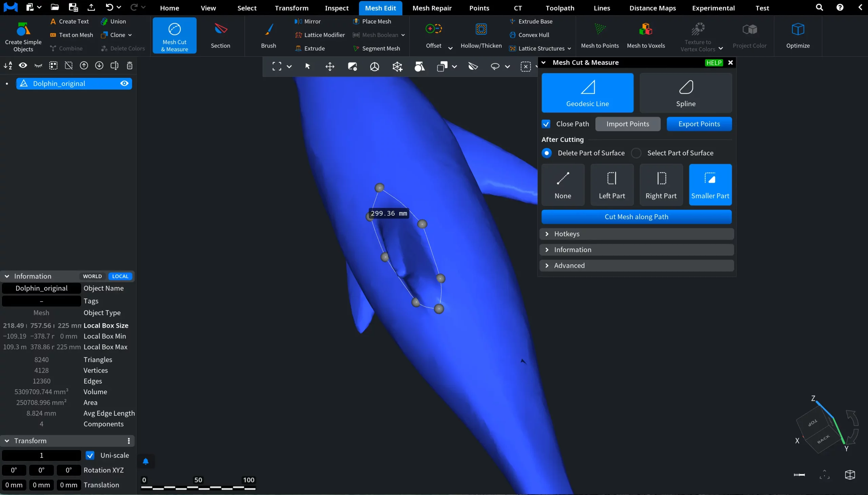Select the Spline path mode
This screenshot has width=868, height=495.
click(x=685, y=93)
